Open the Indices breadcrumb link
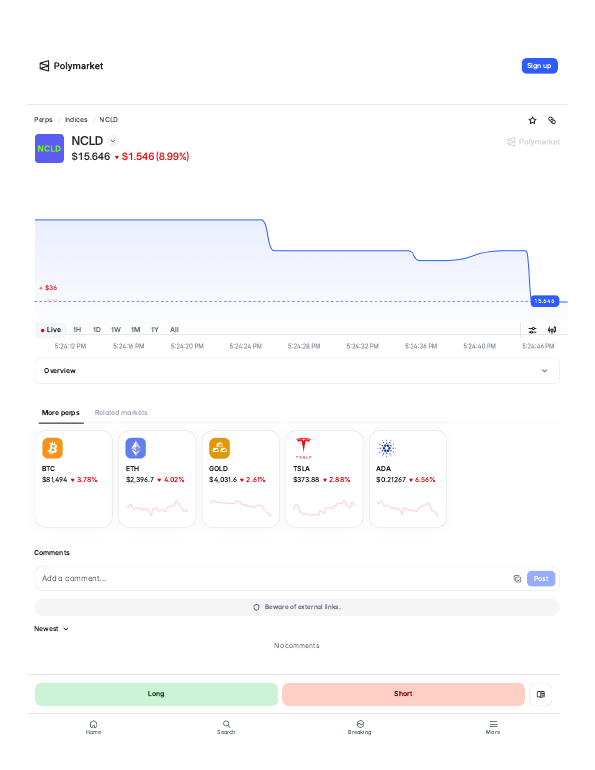This screenshot has height=770, width=595. tap(76, 120)
